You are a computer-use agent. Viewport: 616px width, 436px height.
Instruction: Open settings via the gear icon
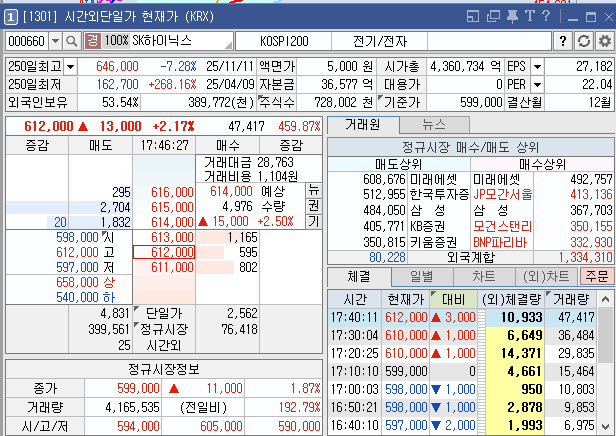click(604, 41)
